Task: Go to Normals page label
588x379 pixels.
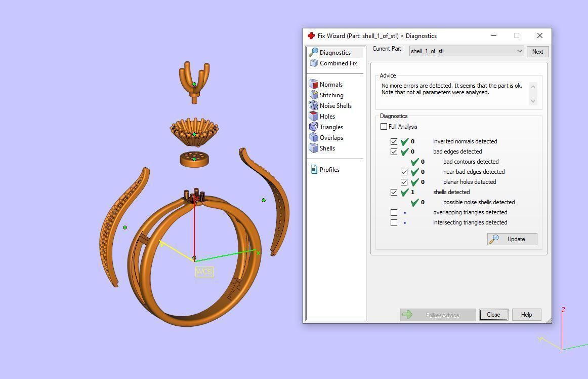Action: click(331, 85)
